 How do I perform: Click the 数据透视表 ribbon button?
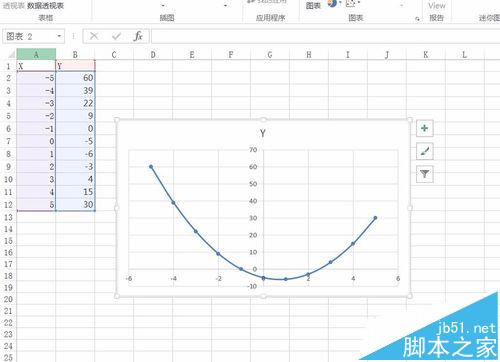pyautogui.click(x=45, y=6)
